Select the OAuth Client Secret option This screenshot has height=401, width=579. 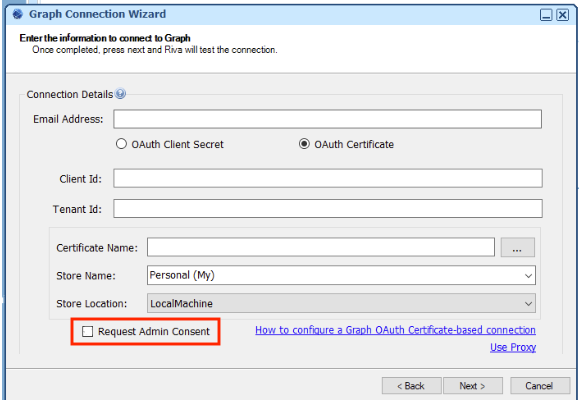[121, 144]
